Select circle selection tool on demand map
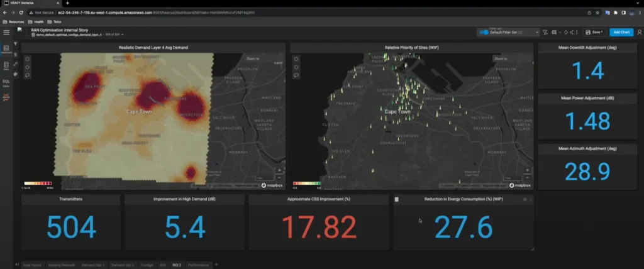Image resolution: width=644 pixels, height=269 pixels. pos(27,58)
